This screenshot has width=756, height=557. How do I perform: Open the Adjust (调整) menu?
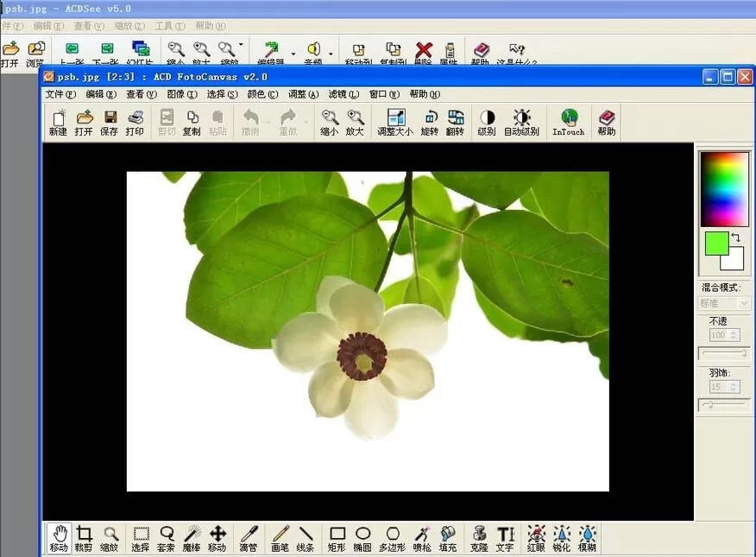(x=303, y=94)
